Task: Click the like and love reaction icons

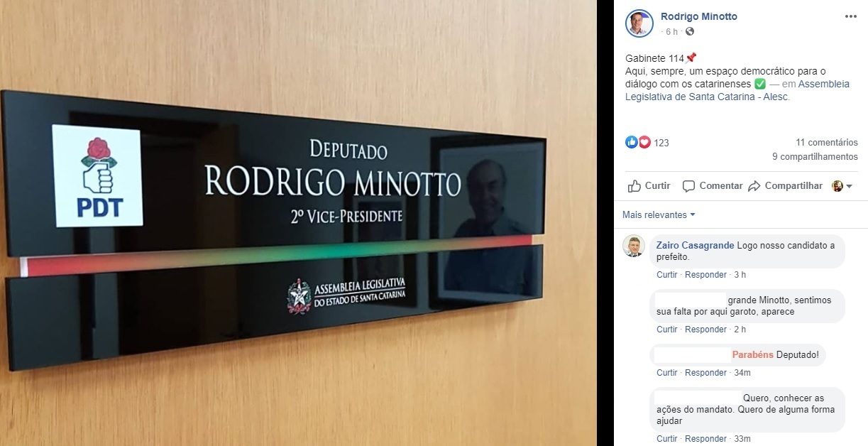Action: [638, 142]
